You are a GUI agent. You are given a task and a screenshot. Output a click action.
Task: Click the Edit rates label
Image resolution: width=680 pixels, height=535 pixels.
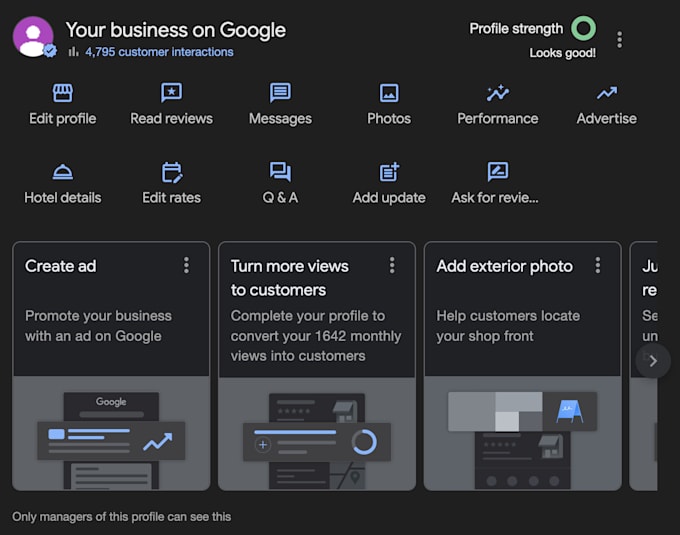(172, 198)
